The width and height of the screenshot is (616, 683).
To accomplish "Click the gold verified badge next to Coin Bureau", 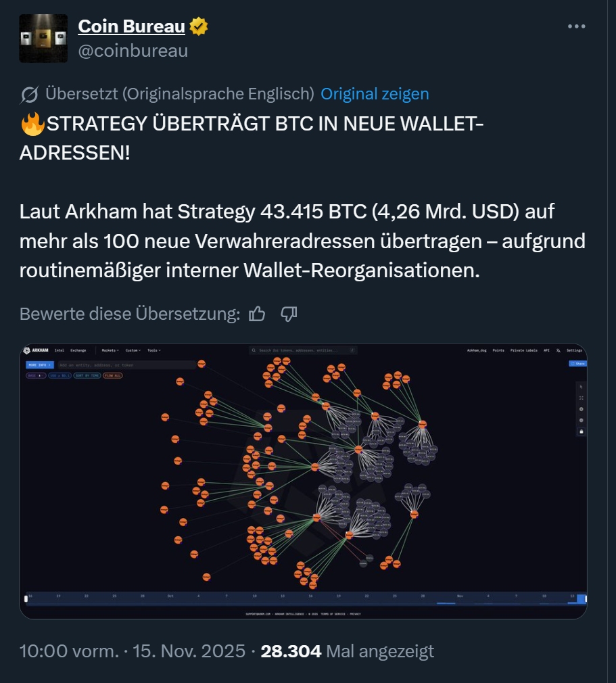I will (x=199, y=26).
